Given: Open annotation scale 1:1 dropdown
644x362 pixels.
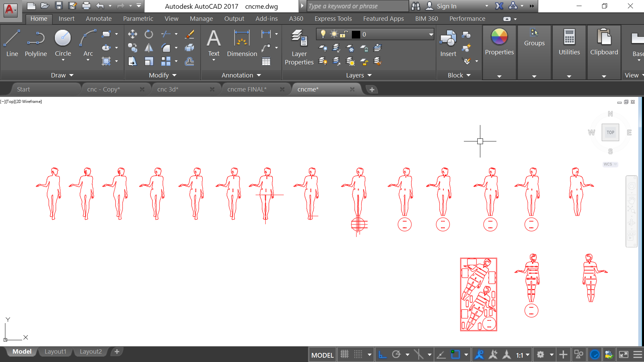Looking at the screenshot, I should [523, 355].
